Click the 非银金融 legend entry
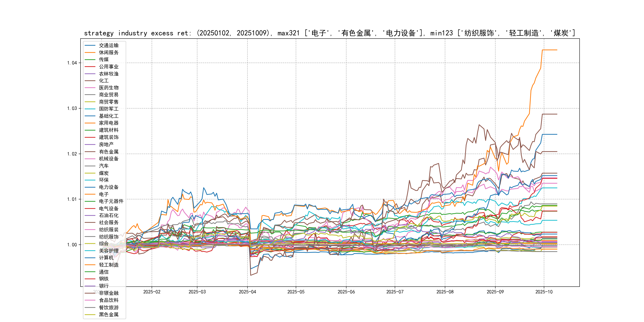The height and width of the screenshot is (322, 644). pos(109,293)
